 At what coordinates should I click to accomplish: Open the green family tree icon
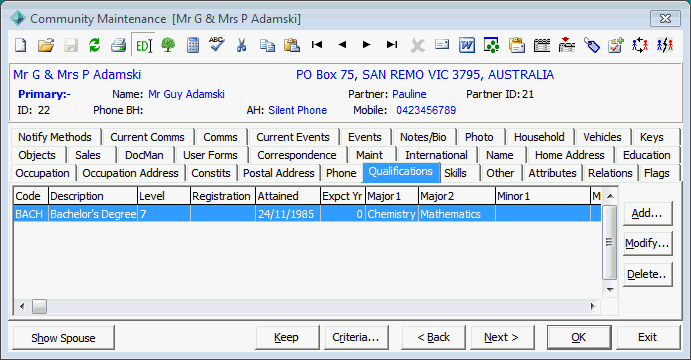point(168,45)
